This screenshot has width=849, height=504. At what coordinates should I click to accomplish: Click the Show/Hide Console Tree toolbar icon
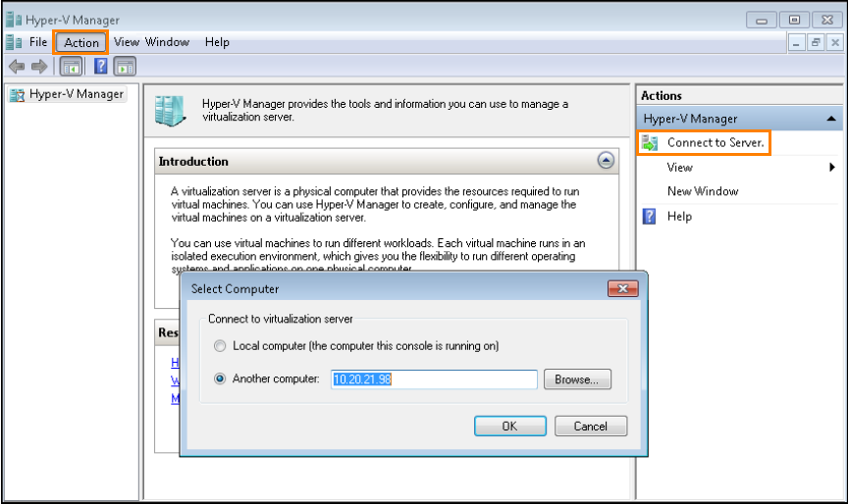click(x=71, y=67)
